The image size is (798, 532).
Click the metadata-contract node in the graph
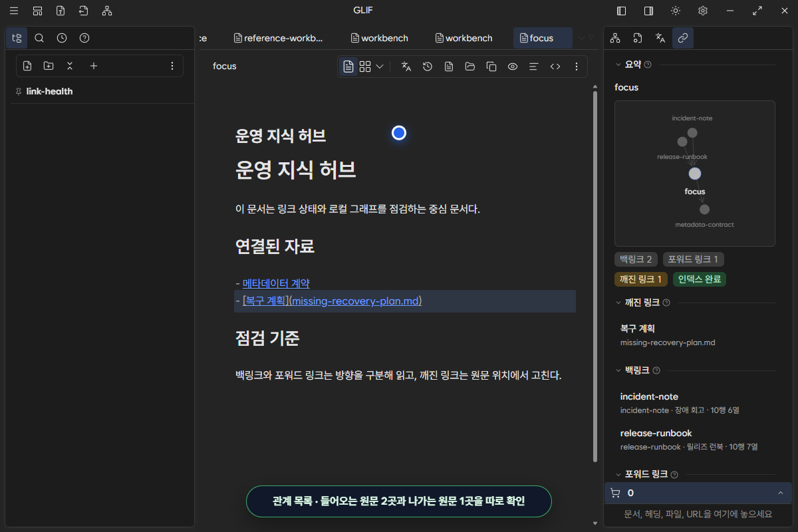705,209
